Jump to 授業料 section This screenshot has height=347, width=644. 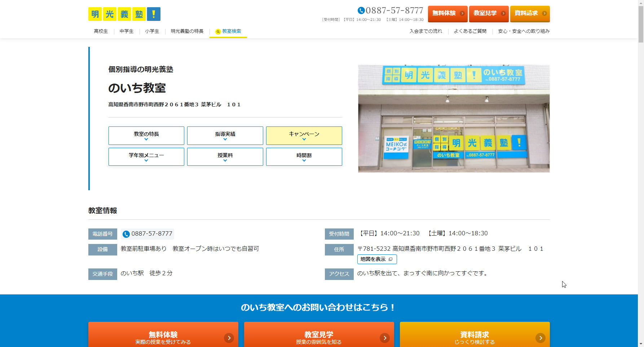tap(225, 157)
